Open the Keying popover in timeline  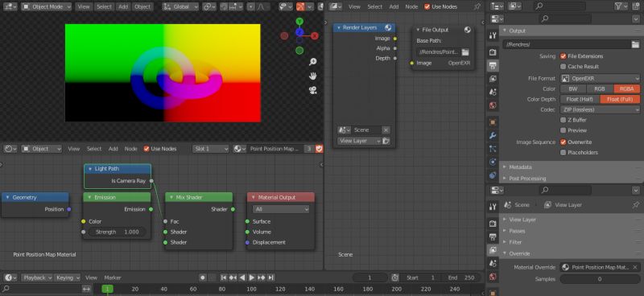pos(68,277)
